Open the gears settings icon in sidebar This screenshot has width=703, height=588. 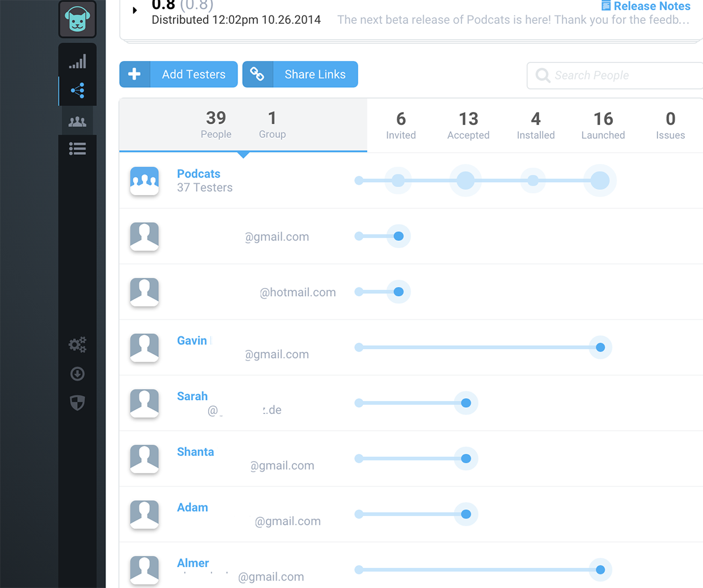point(78,344)
